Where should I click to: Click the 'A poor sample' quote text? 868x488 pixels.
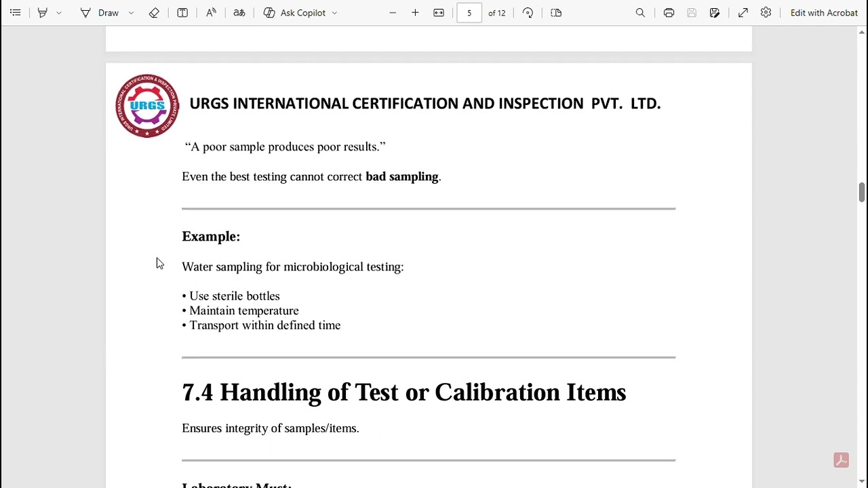[x=285, y=147]
